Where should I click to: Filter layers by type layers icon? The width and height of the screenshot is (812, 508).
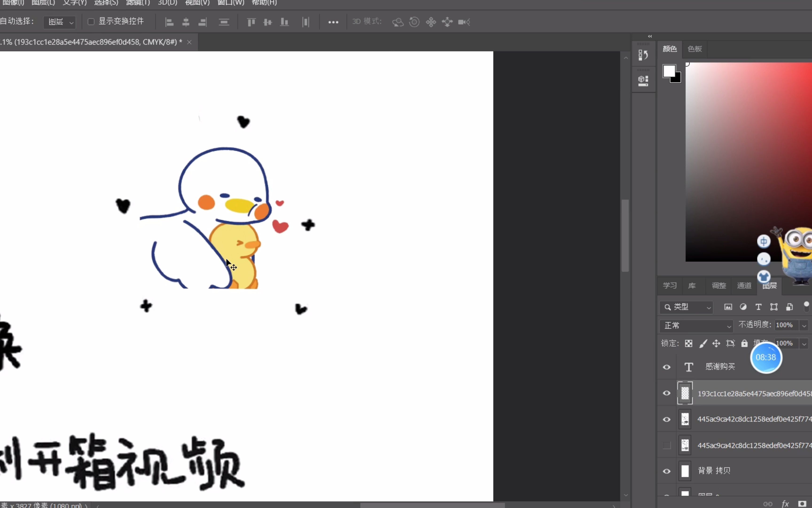click(758, 307)
